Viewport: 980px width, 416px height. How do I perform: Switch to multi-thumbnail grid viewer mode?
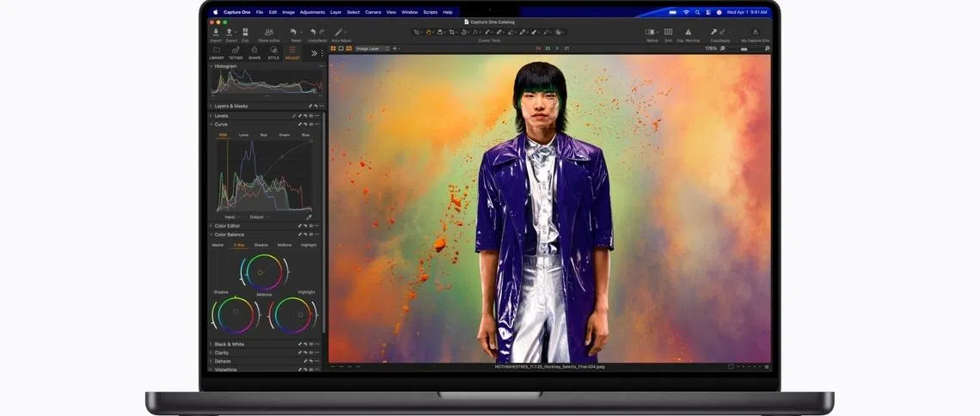coord(334,48)
